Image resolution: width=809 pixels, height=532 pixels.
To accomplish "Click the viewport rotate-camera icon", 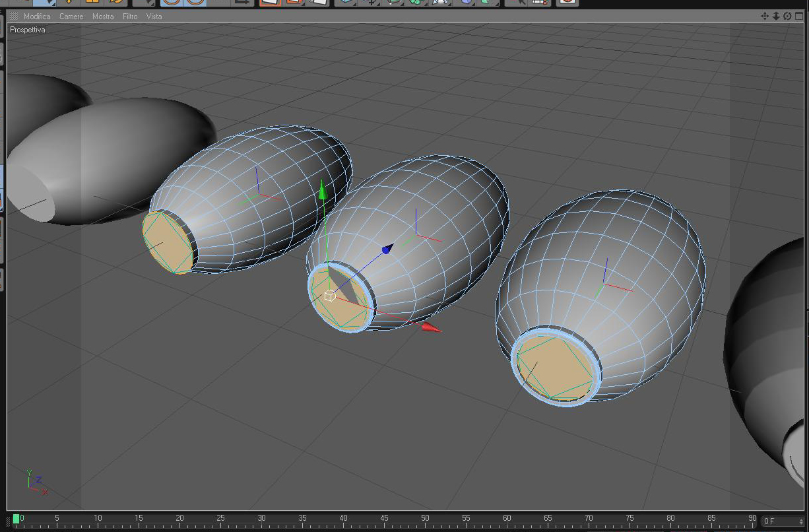I will 787,16.
